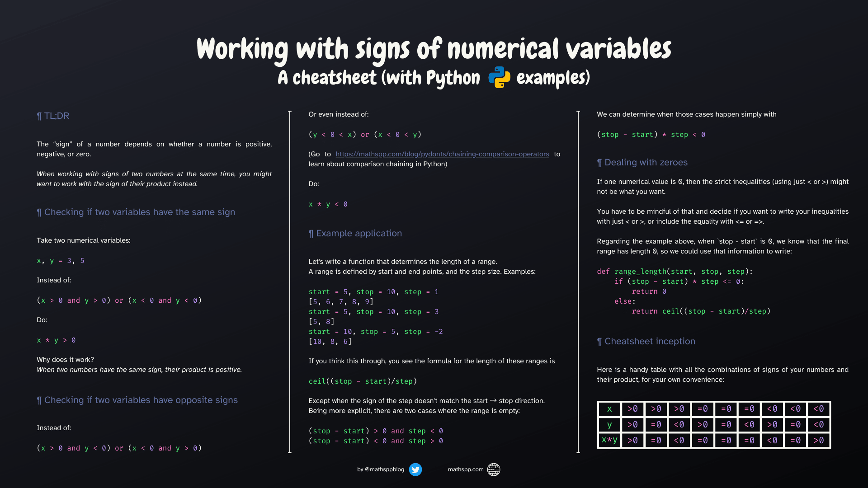Viewport: 868px width, 488px height.
Task: Click the 'Cheatsheet inception' heading
Action: [x=646, y=341]
